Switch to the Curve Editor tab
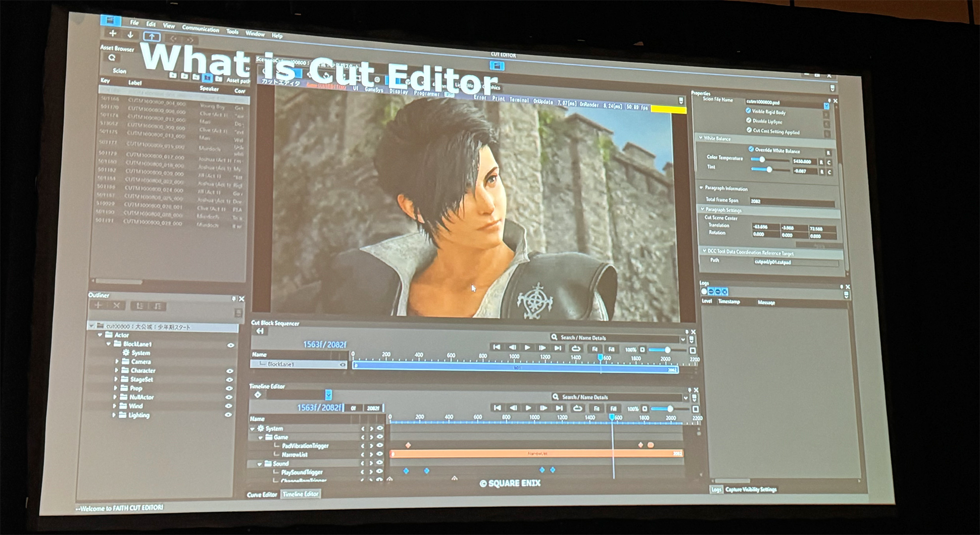This screenshot has height=535, width=980. [262, 495]
